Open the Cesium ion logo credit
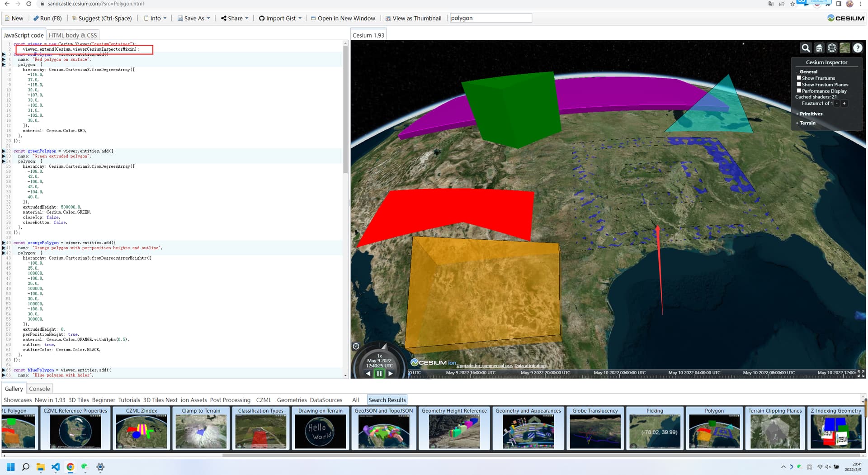This screenshot has width=868, height=475. click(x=433, y=363)
